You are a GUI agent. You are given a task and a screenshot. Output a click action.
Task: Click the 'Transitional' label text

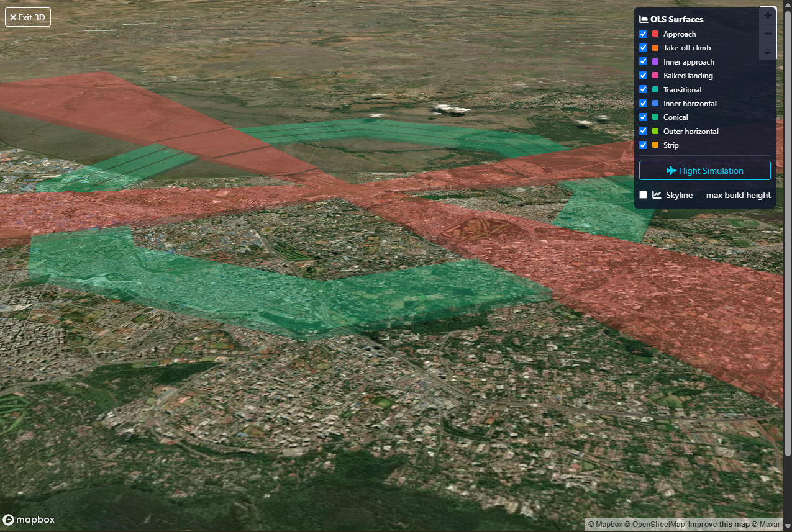(x=683, y=90)
